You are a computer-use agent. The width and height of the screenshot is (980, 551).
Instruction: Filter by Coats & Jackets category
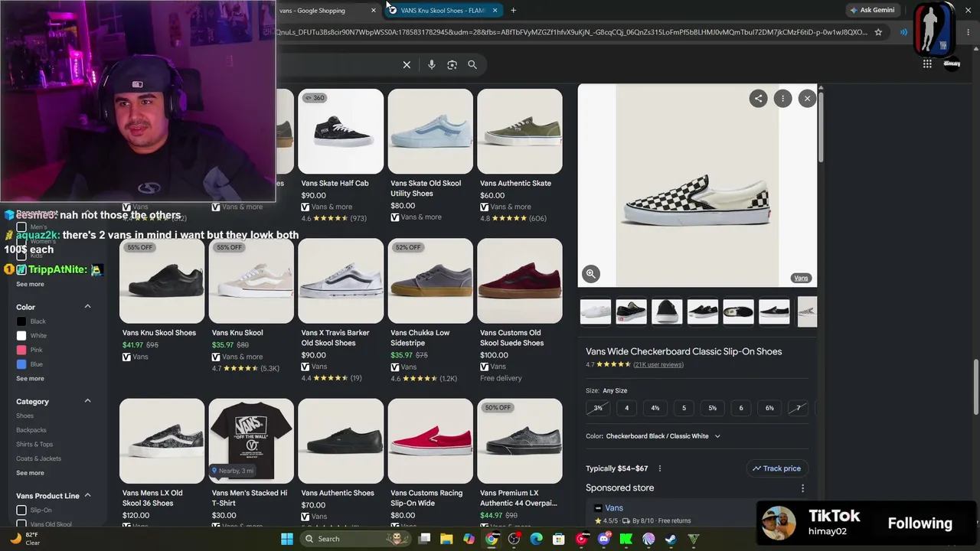[x=38, y=459]
